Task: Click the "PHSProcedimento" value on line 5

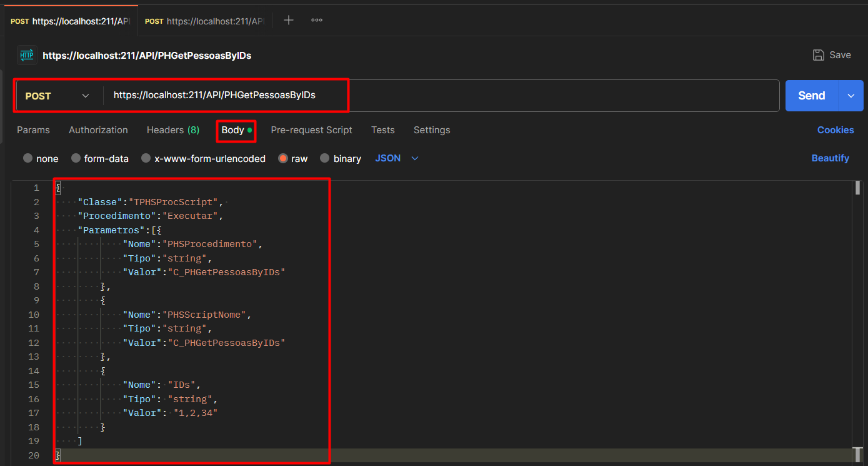Action: click(x=209, y=244)
